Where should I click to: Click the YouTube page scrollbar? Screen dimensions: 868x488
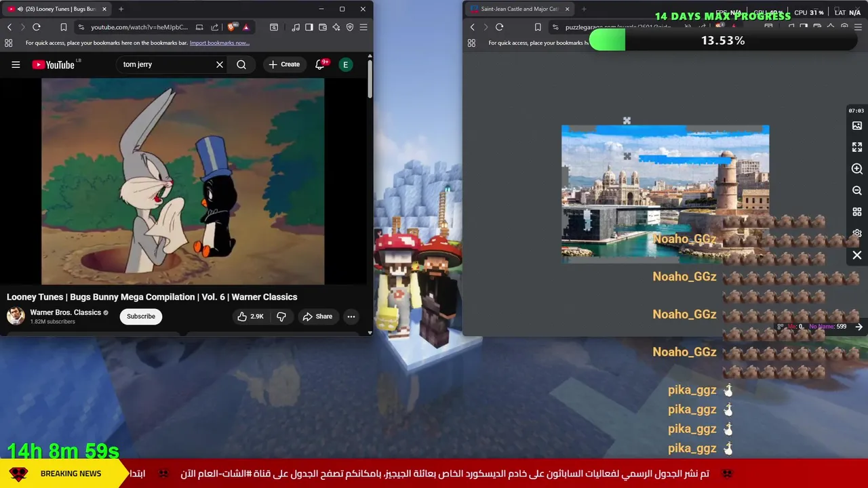click(x=370, y=79)
